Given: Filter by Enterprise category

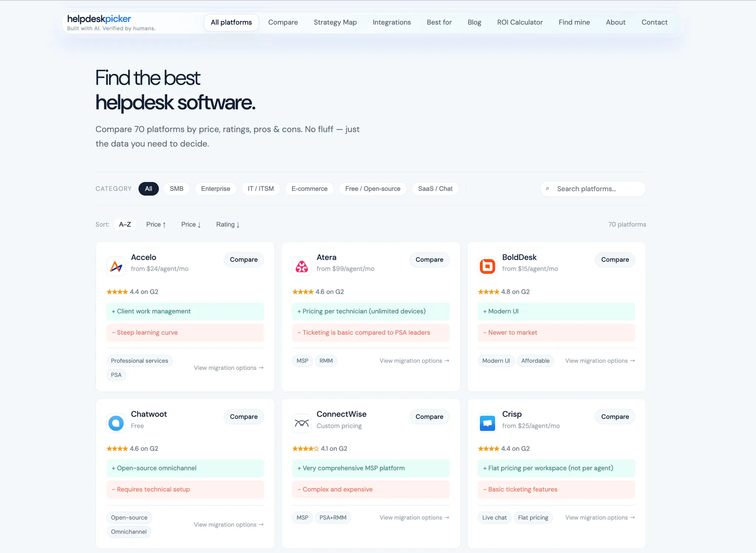Looking at the screenshot, I should [216, 189].
